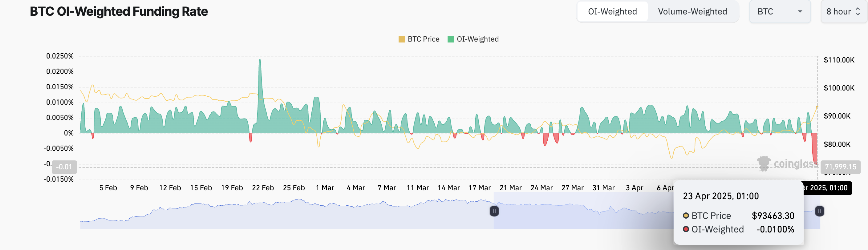Click the yellow BTC Price marker in tooltip
This screenshot has width=868, height=250.
click(x=686, y=216)
